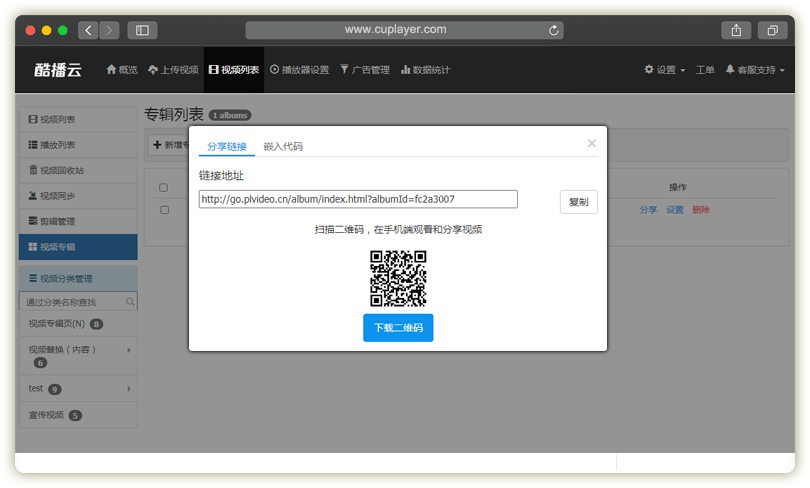This screenshot has width=810, height=488.
Task: Click the Safari share icon
Action: (x=736, y=30)
